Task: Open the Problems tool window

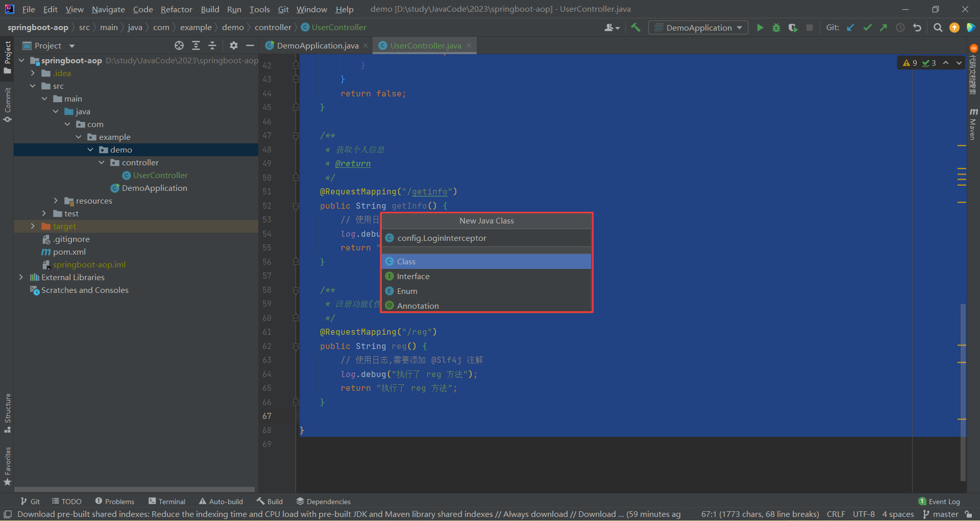Action: [114, 502]
